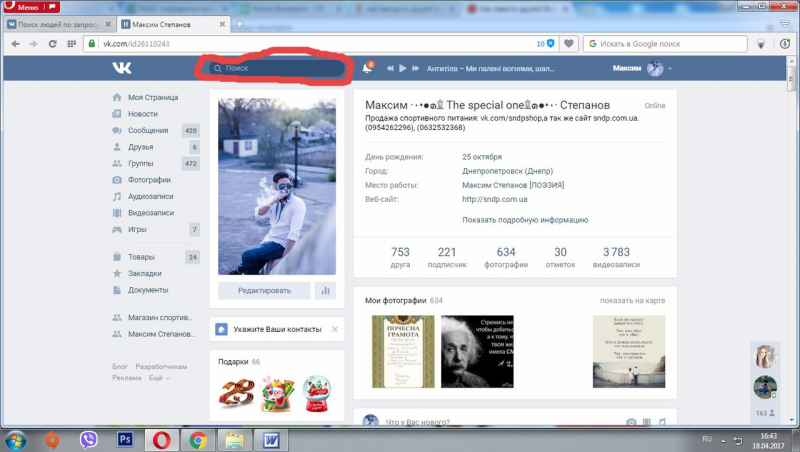Open Photoshop from the Windows taskbar
The width and height of the screenshot is (800, 452).
(x=126, y=438)
